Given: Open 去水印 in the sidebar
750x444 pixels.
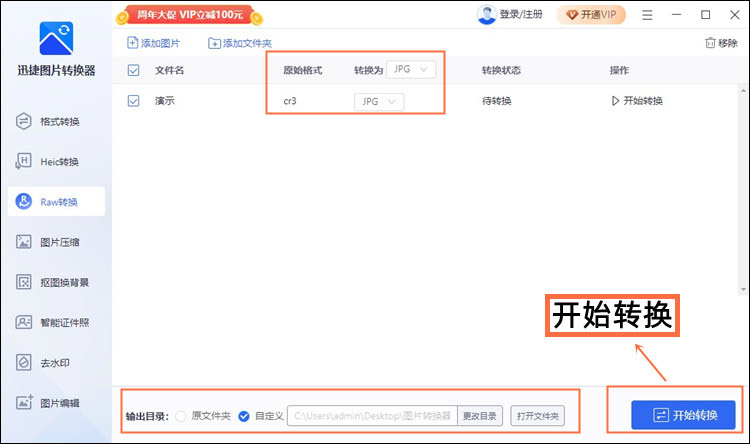Looking at the screenshot, I should [43, 363].
